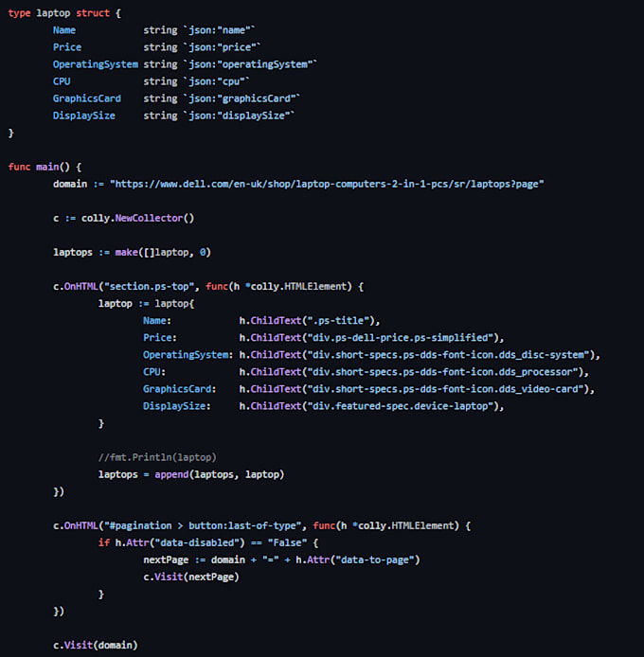Click the OperatingSystem: key in laptop literal

[x=188, y=355]
